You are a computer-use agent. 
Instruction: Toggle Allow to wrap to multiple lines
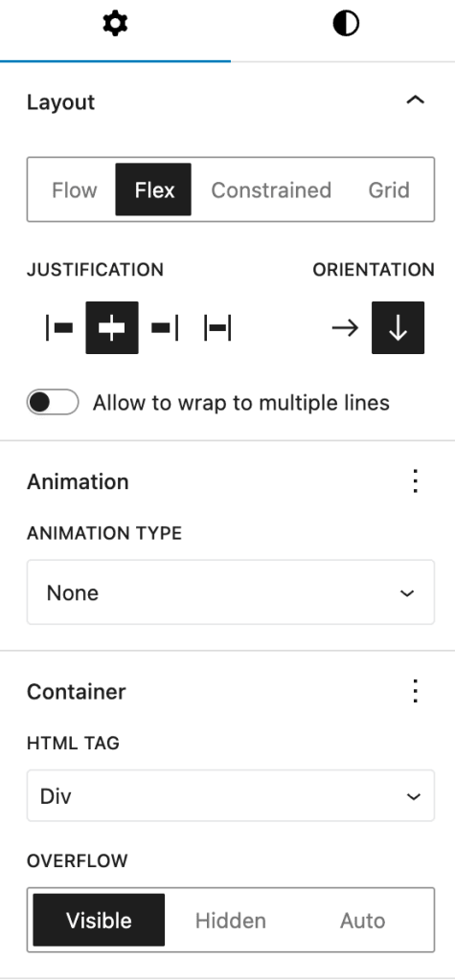tap(53, 403)
